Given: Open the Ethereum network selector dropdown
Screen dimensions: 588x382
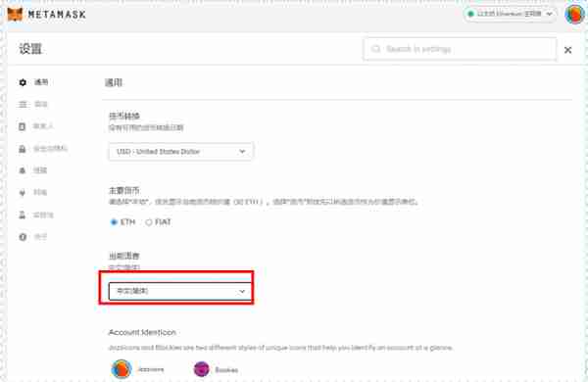Looking at the screenshot, I should tap(510, 15).
